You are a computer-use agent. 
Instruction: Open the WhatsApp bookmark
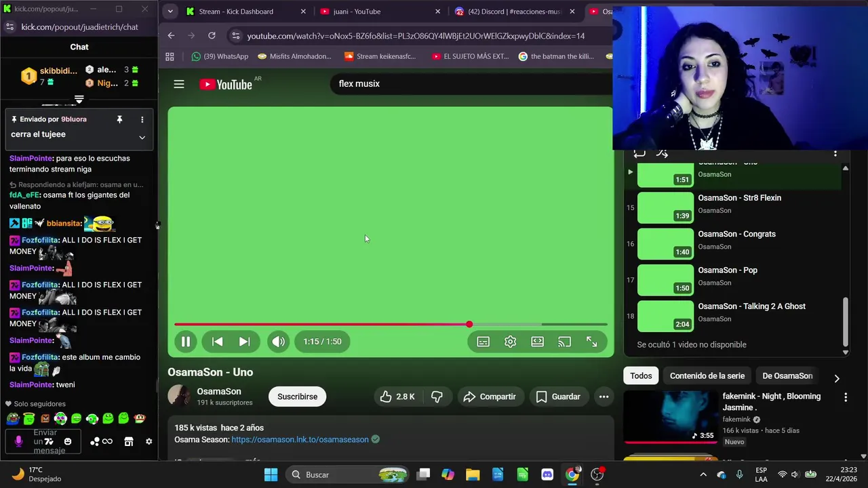point(220,56)
